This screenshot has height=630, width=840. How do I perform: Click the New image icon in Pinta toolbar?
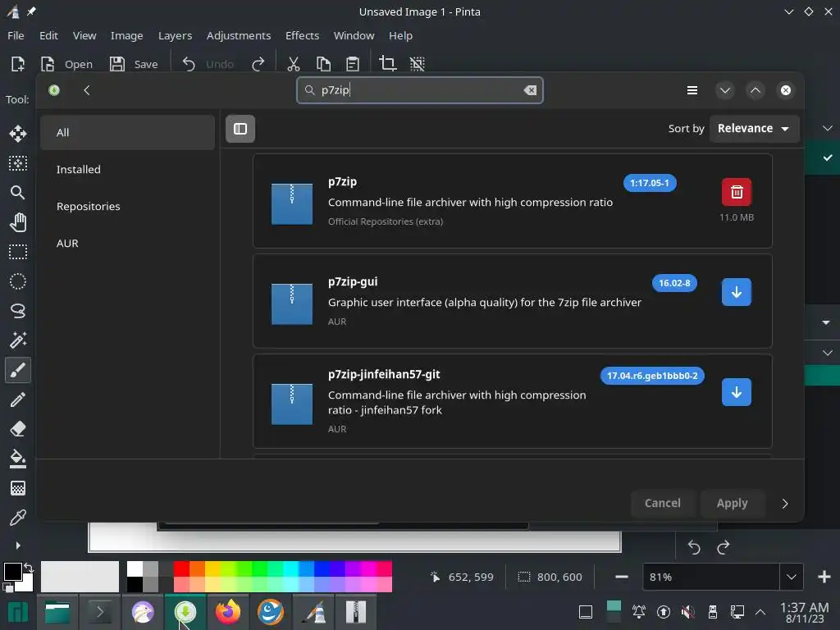pos(18,64)
